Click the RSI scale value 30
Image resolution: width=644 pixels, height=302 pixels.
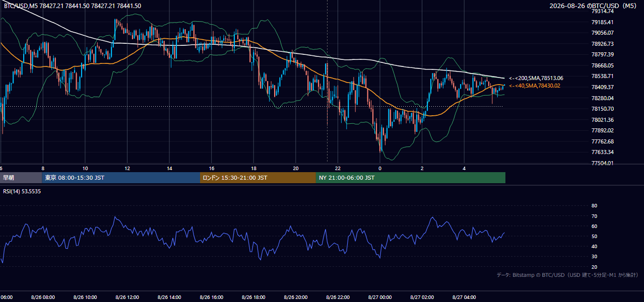pyautogui.click(x=594, y=257)
